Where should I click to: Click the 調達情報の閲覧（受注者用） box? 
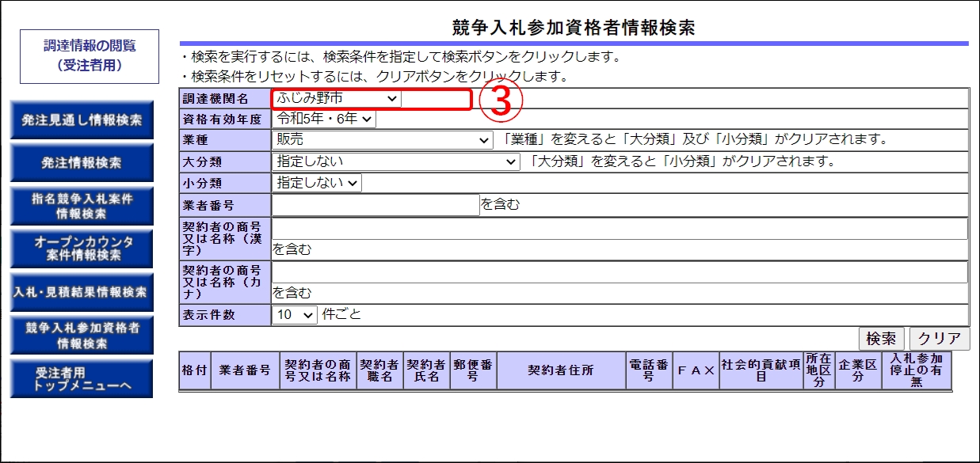click(x=90, y=56)
